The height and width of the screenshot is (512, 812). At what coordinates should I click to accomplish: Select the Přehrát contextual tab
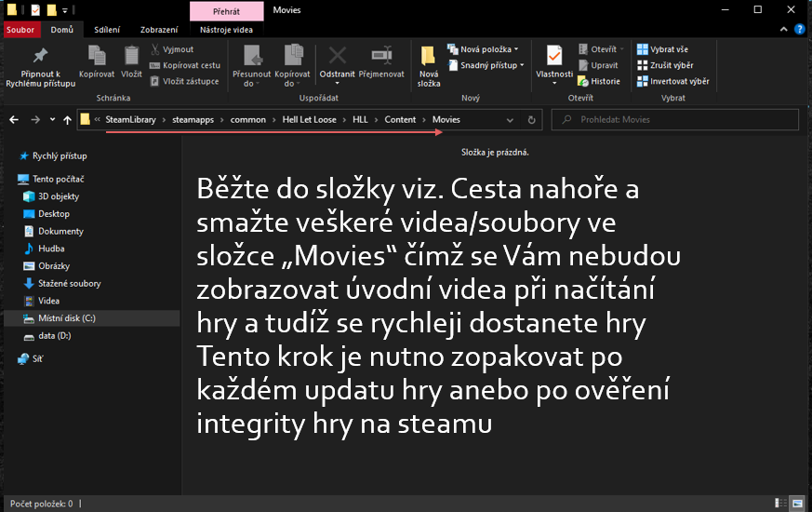226,11
